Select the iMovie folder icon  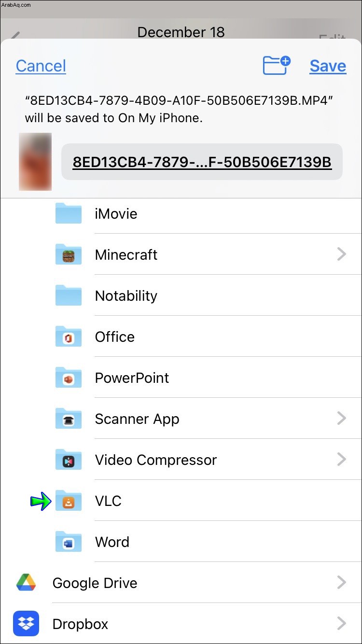click(69, 213)
